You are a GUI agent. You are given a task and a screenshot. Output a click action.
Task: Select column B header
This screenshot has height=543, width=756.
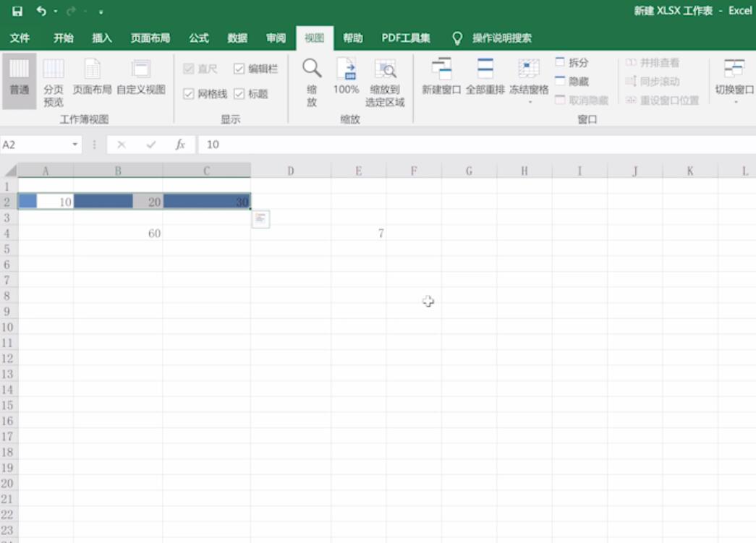118,171
